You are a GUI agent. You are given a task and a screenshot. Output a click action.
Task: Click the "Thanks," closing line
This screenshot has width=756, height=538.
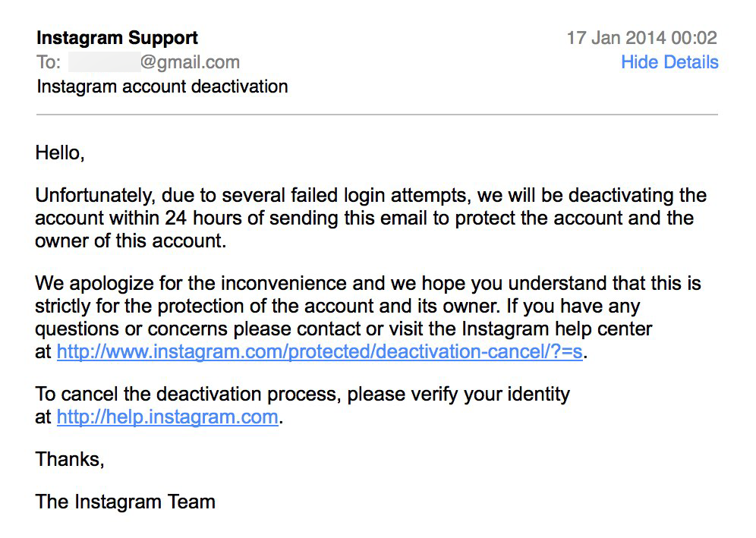(70, 459)
